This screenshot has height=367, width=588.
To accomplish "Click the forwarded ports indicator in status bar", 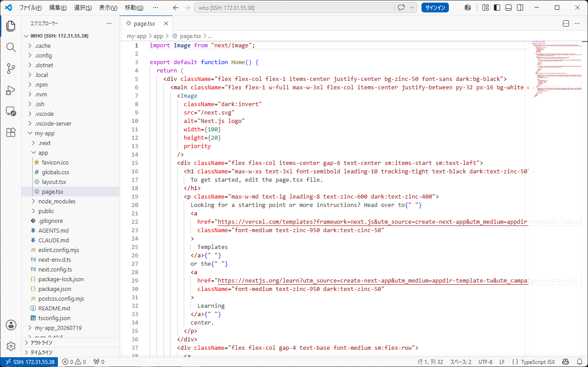I will (x=99, y=362).
